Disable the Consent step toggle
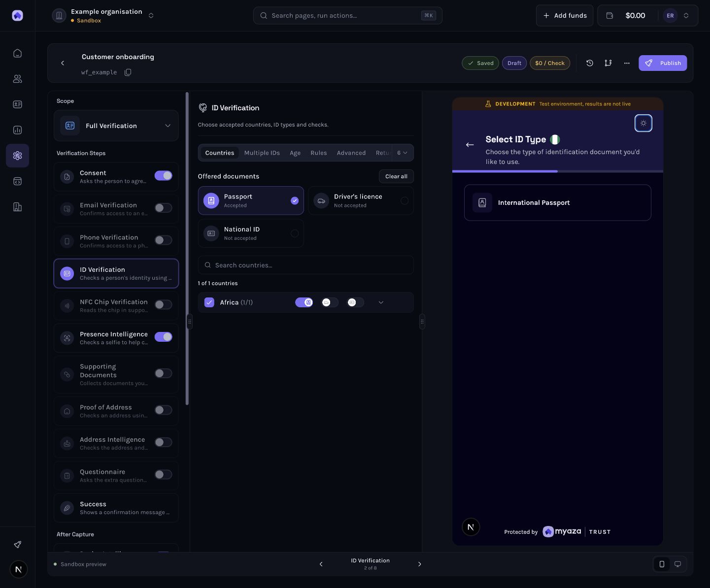 pyautogui.click(x=164, y=176)
